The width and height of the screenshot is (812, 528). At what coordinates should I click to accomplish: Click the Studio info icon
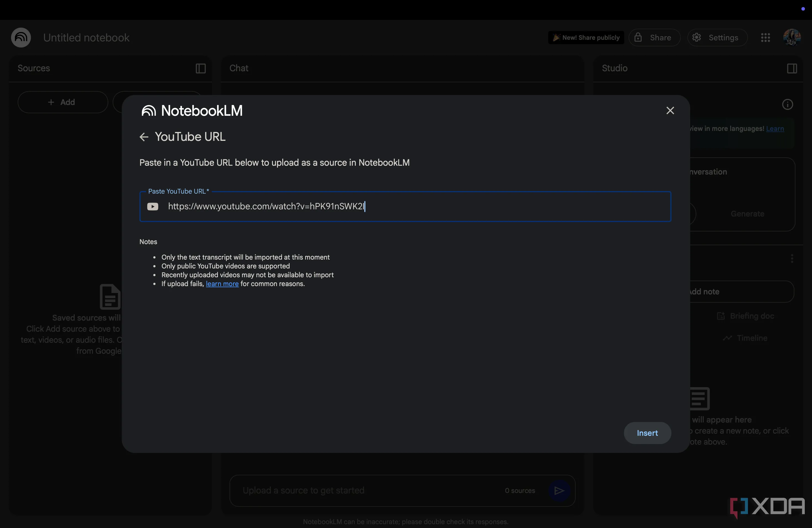[787, 104]
